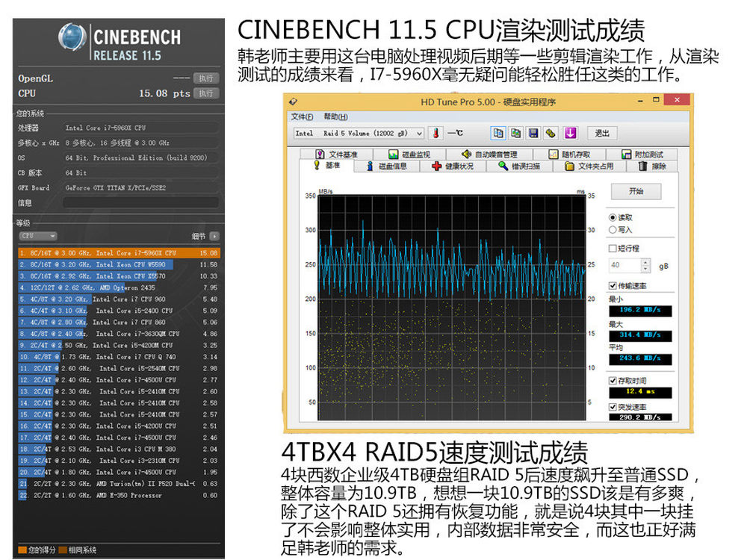Image resolution: width=747 pixels, height=560 pixels.
Task: Uncheck the 存取时间 access time checkbox
Action: [x=613, y=381]
